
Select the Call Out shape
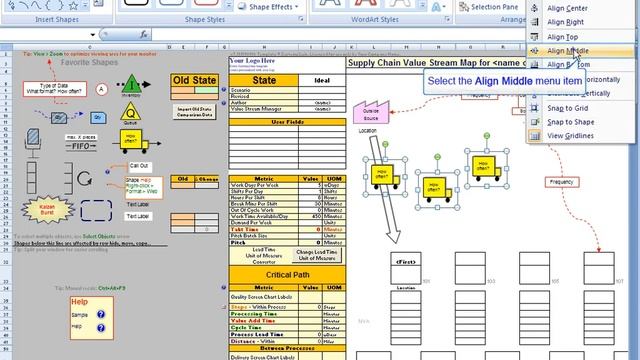pos(139,166)
